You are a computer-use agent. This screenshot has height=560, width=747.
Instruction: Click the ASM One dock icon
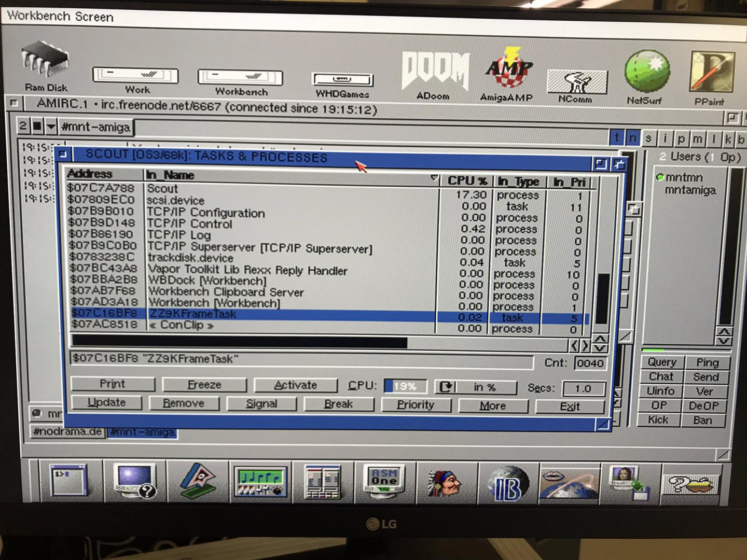click(384, 480)
